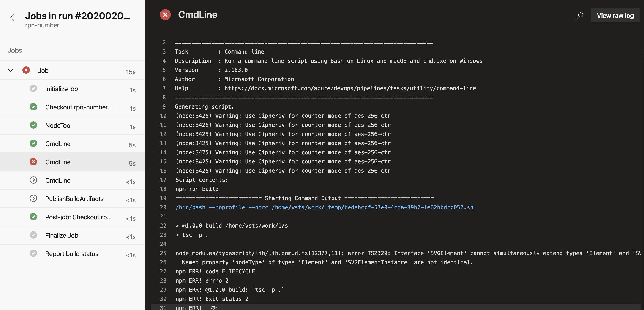644x310 pixels.
Task: Open the command-line task help URL
Action: coord(350,88)
